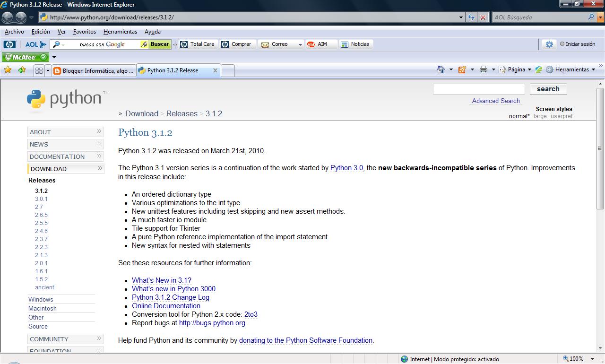The image size is (605, 364).
Task: Open tab list dropdown arrow
Action: (48, 70)
